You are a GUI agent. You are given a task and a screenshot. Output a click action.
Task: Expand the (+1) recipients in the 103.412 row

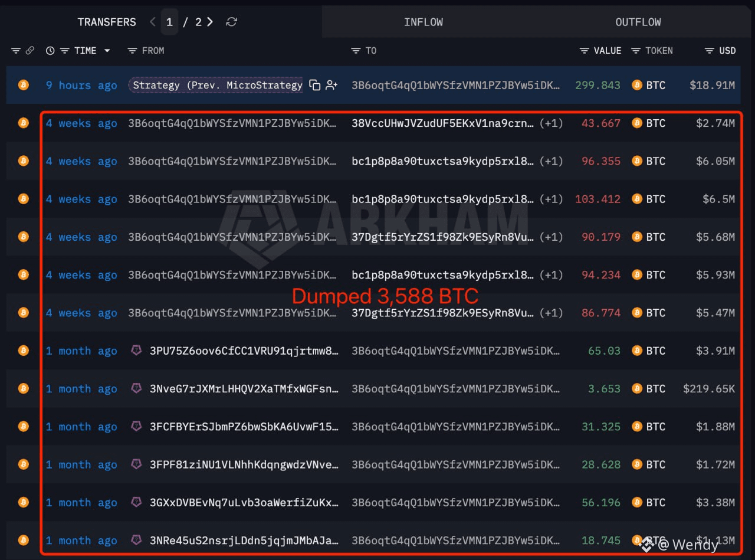pos(550,199)
